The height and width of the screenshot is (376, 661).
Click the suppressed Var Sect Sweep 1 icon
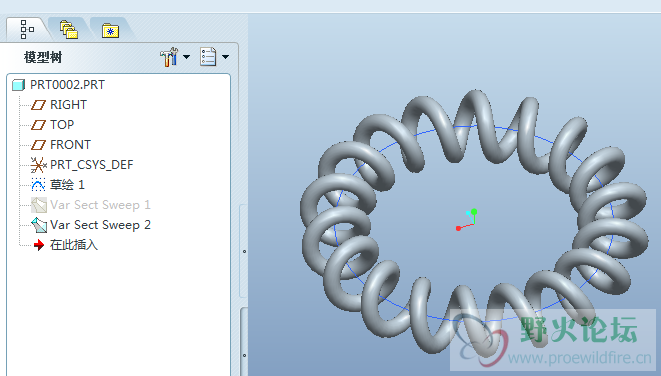[x=39, y=205]
